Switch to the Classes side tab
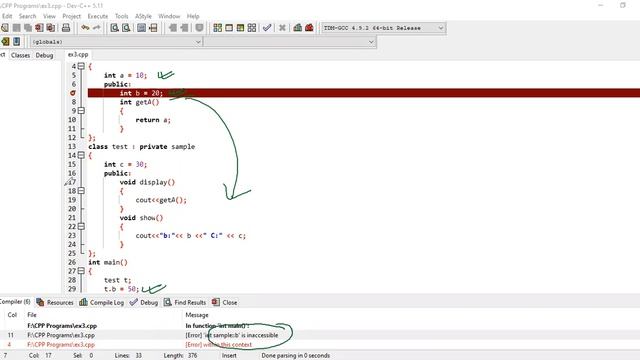This screenshot has height=360, width=640. tap(20, 55)
